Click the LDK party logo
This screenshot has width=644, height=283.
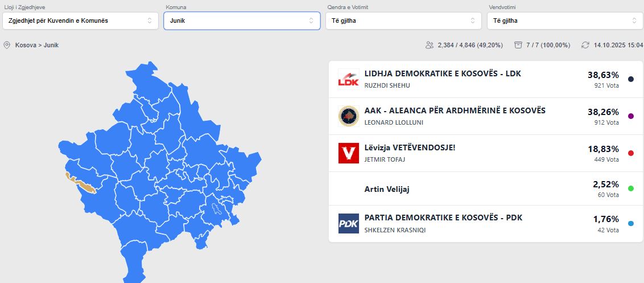pyautogui.click(x=348, y=79)
